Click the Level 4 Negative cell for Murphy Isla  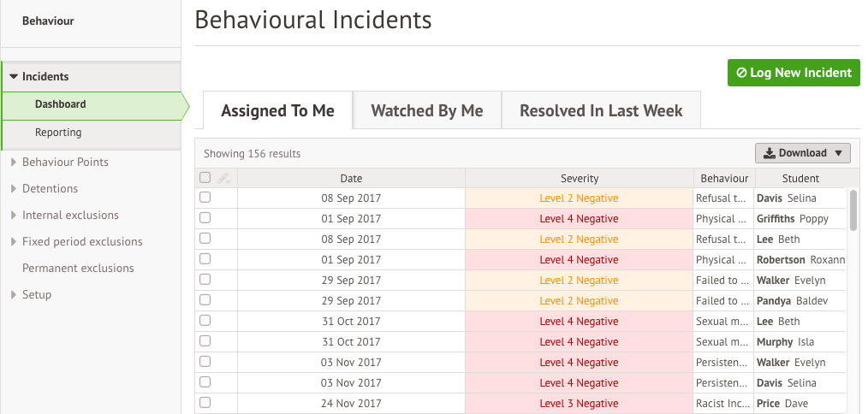tap(579, 341)
